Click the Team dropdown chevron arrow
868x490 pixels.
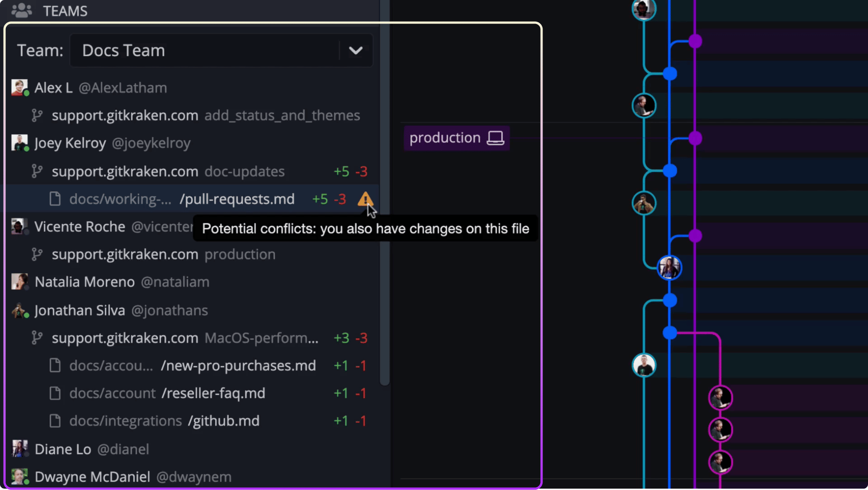coord(356,50)
